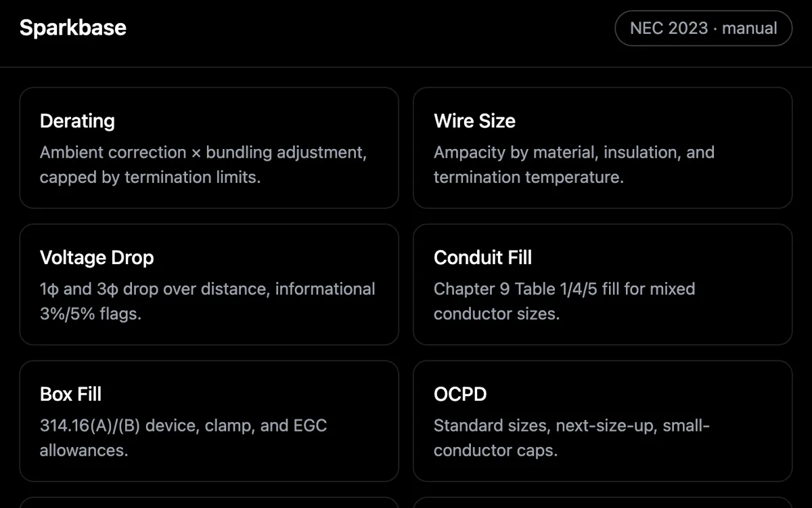
Task: Open the Voltage Drop calculator card
Action: pos(209,284)
